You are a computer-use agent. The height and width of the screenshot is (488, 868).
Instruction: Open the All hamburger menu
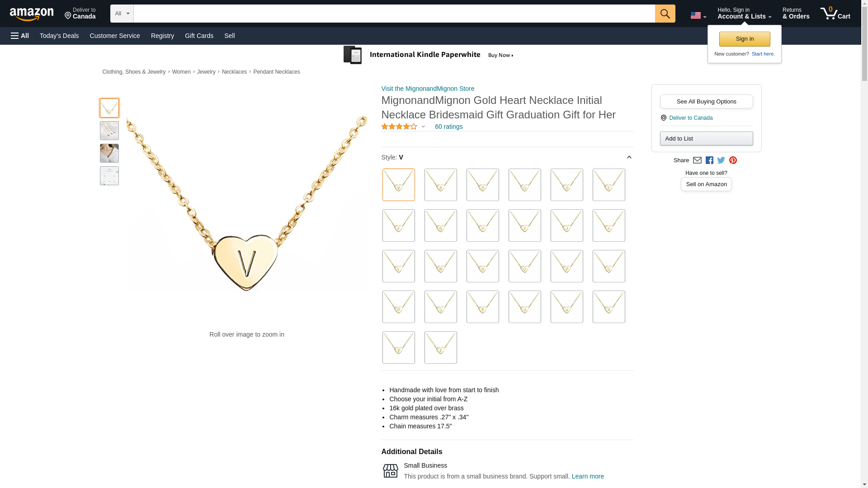tap(20, 36)
